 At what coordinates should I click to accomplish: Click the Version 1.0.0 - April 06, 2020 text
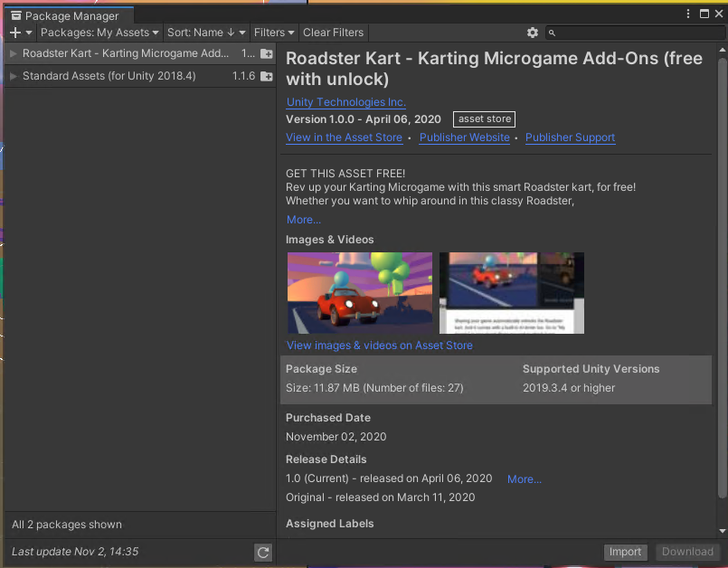pos(363,119)
